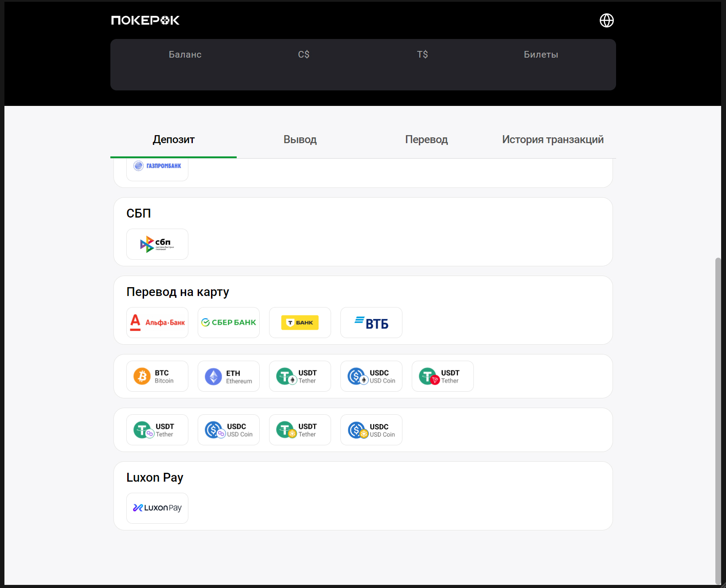The image size is (726, 588).
Task: Deposit with ETH Ethereum
Action: point(229,376)
